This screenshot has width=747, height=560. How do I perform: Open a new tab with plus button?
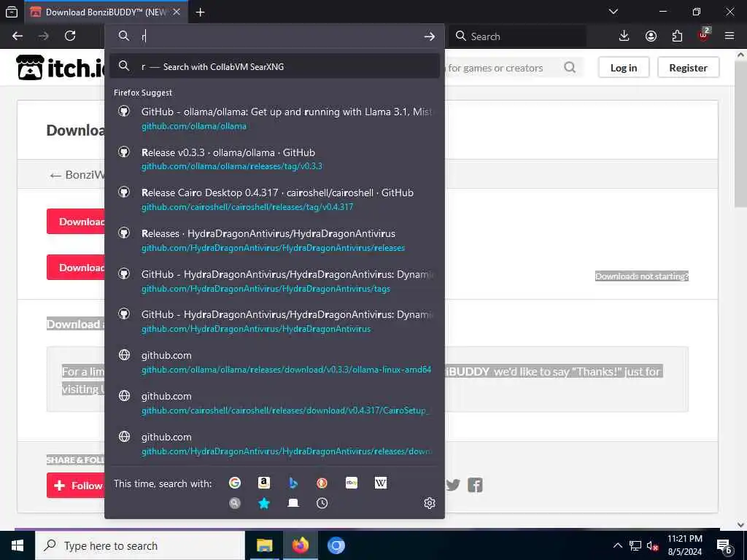click(x=200, y=12)
